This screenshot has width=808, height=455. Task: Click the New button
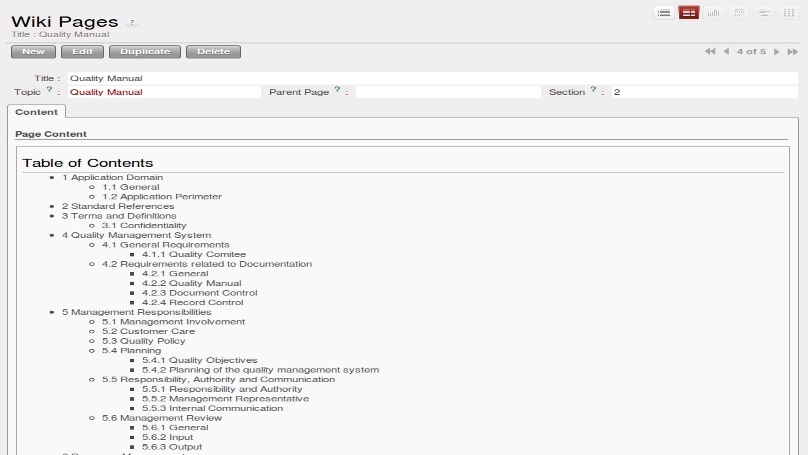click(33, 51)
